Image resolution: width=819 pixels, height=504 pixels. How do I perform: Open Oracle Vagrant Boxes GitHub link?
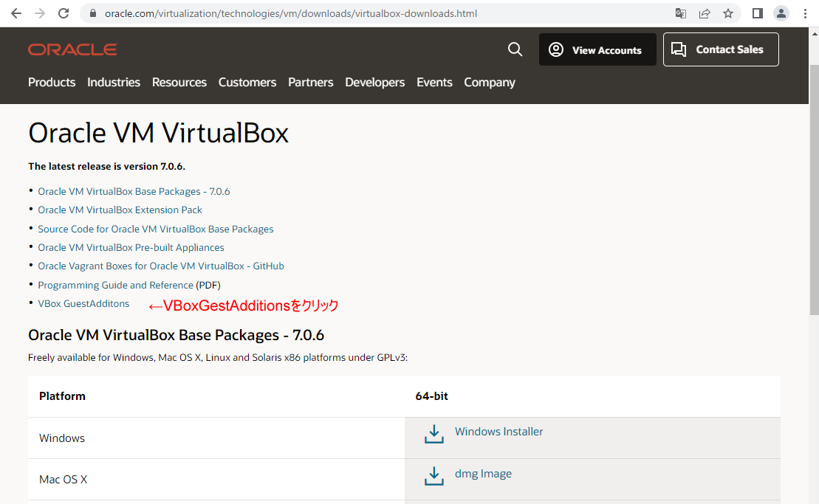click(x=161, y=266)
